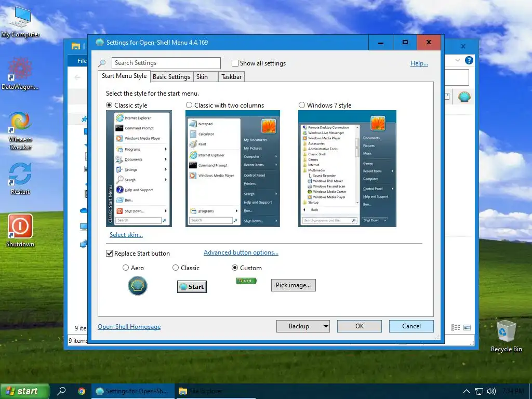Click the Pick image... button
Image resolution: width=532 pixels, height=399 pixels.
pos(293,285)
